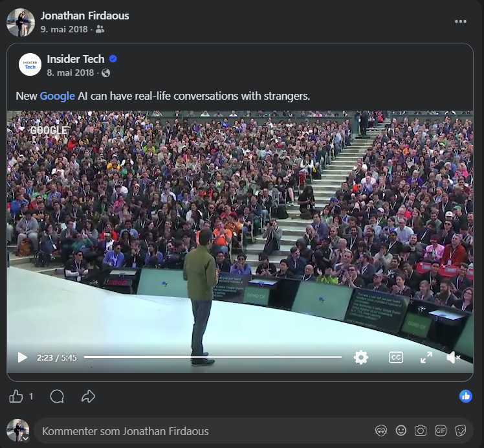Screen dimensions: 484x448
Task: Click the friends audience icon
Action: click(x=100, y=29)
